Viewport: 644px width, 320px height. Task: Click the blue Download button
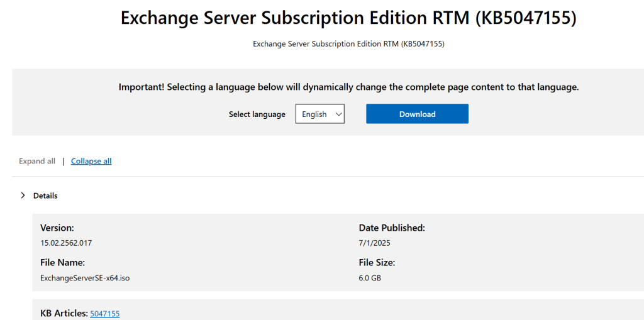(417, 114)
